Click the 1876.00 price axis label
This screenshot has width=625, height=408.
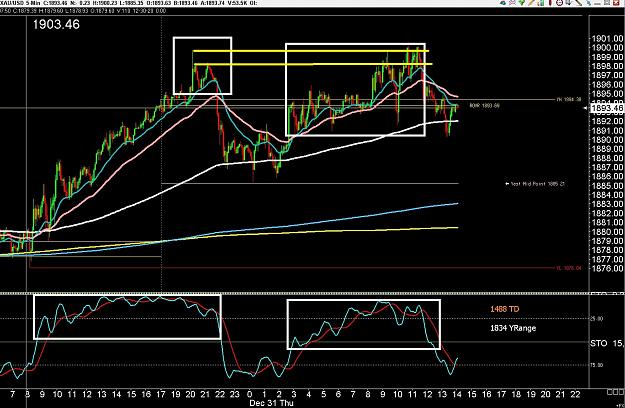click(x=607, y=269)
